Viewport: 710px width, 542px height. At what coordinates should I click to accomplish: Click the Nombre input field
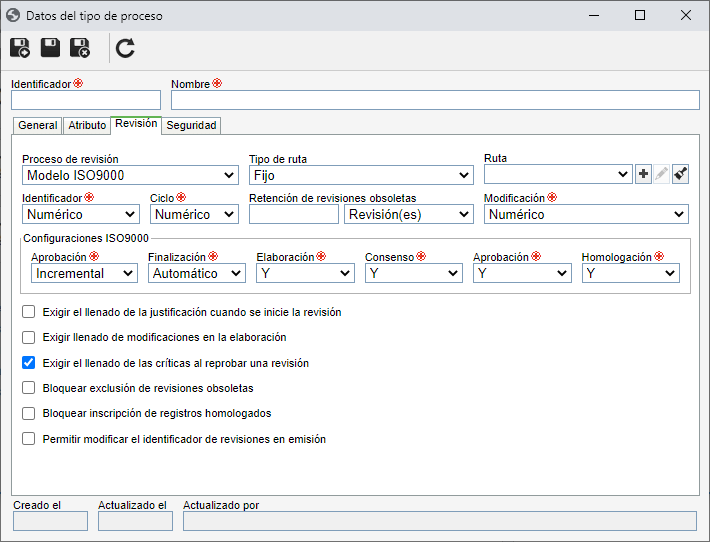(x=435, y=100)
